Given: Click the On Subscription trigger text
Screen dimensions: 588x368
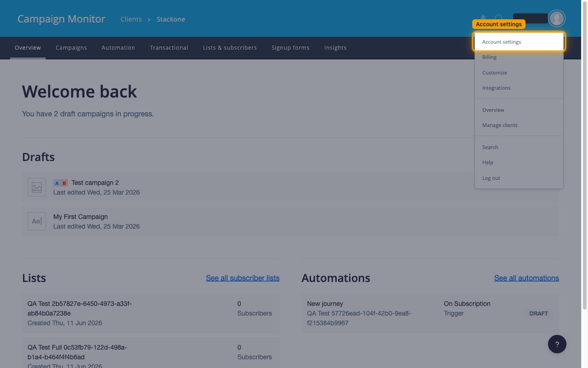Looking at the screenshot, I should (x=467, y=304).
